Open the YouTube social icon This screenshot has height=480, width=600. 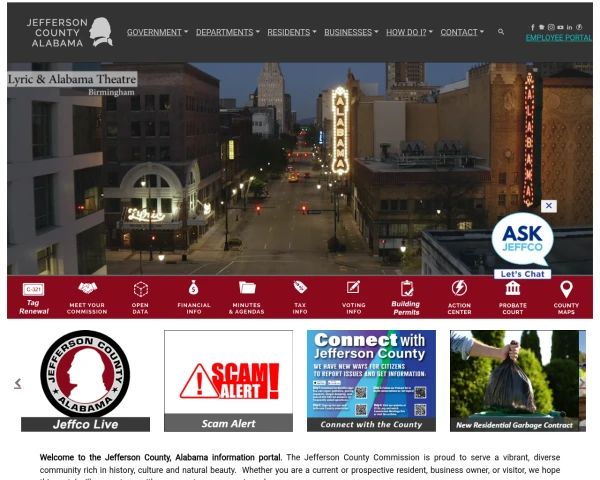coord(559,26)
